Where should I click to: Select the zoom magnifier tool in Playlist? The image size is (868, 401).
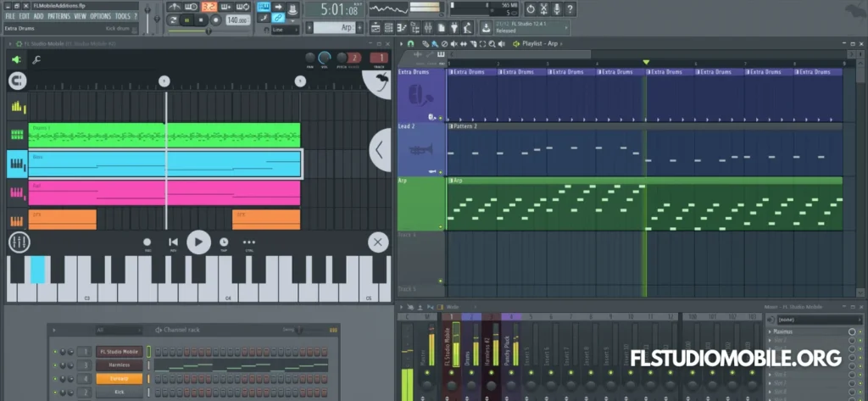click(492, 44)
